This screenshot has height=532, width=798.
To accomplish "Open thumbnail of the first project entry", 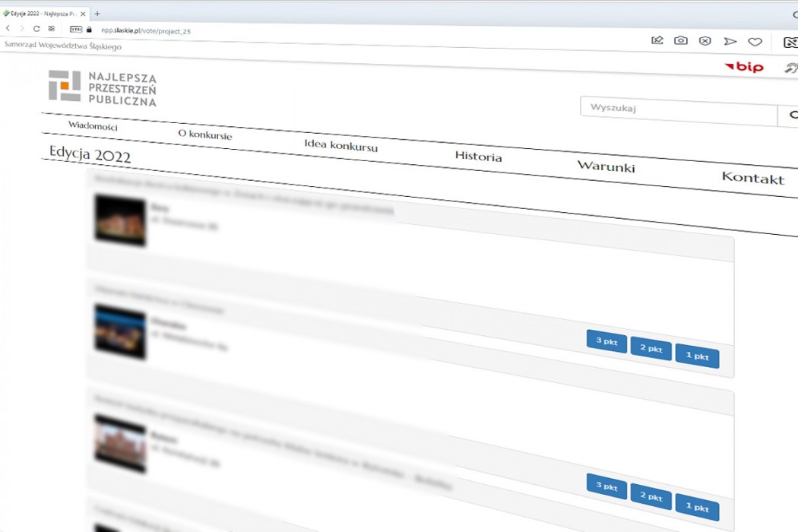I will tap(120, 220).
